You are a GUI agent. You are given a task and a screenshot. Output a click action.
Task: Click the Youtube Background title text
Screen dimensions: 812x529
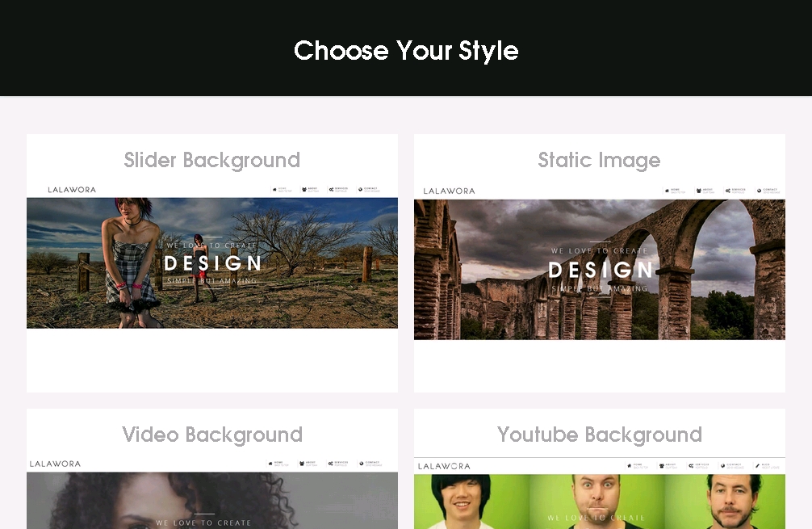tap(599, 435)
